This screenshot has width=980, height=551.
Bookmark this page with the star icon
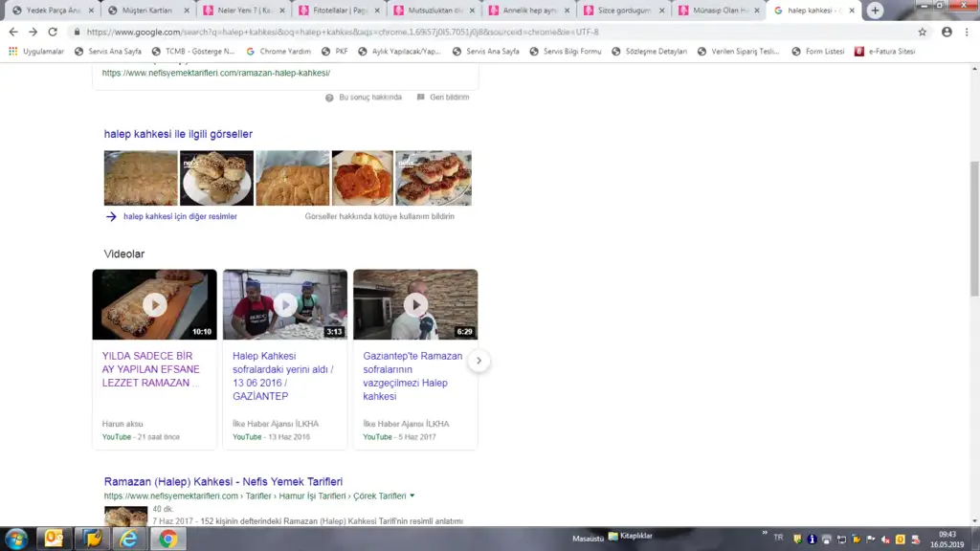pos(923,32)
